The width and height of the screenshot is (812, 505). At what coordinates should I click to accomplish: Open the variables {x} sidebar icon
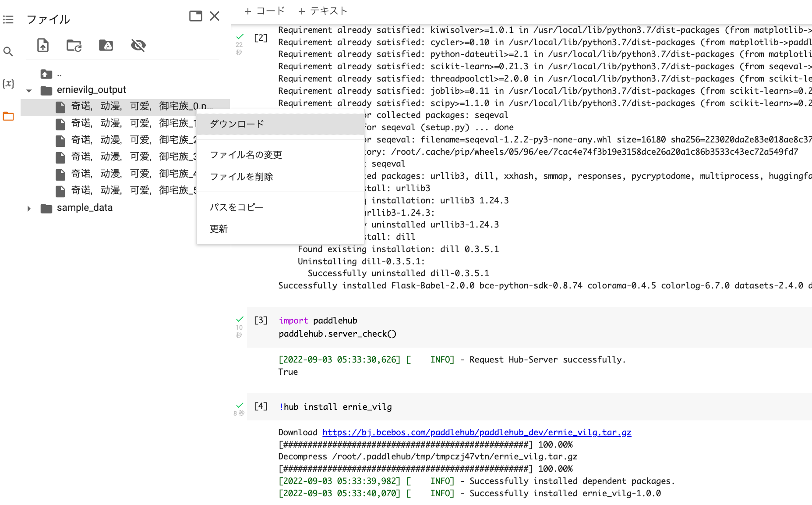[x=8, y=83]
